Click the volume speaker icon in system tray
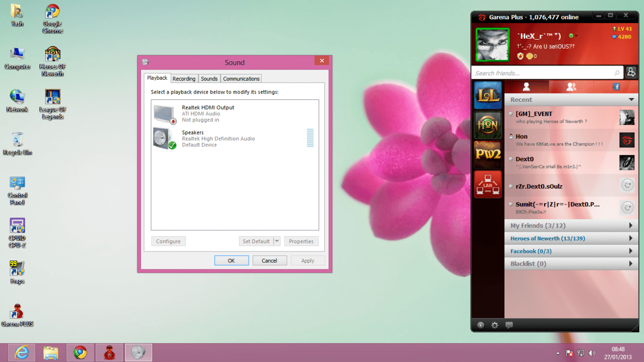Screen dimensions: 644x362 click(x=592, y=353)
